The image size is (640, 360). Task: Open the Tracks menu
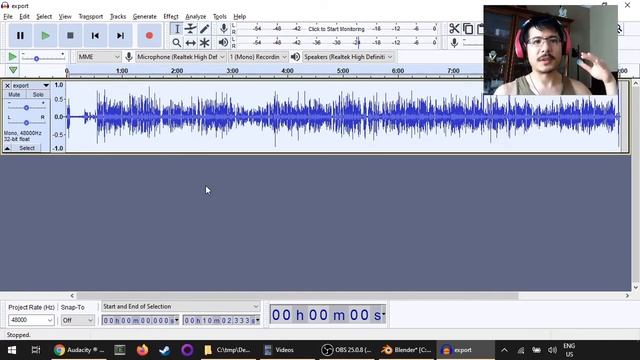pos(118,16)
